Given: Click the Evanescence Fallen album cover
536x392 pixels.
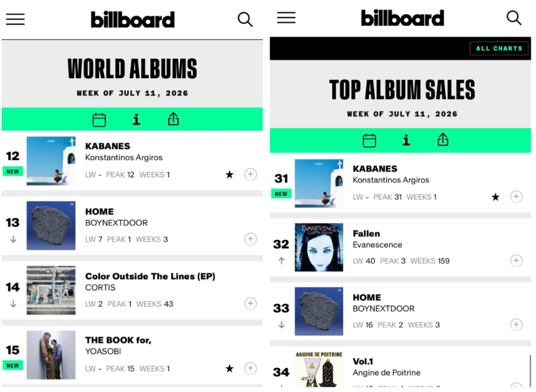Looking at the screenshot, I should [x=319, y=247].
